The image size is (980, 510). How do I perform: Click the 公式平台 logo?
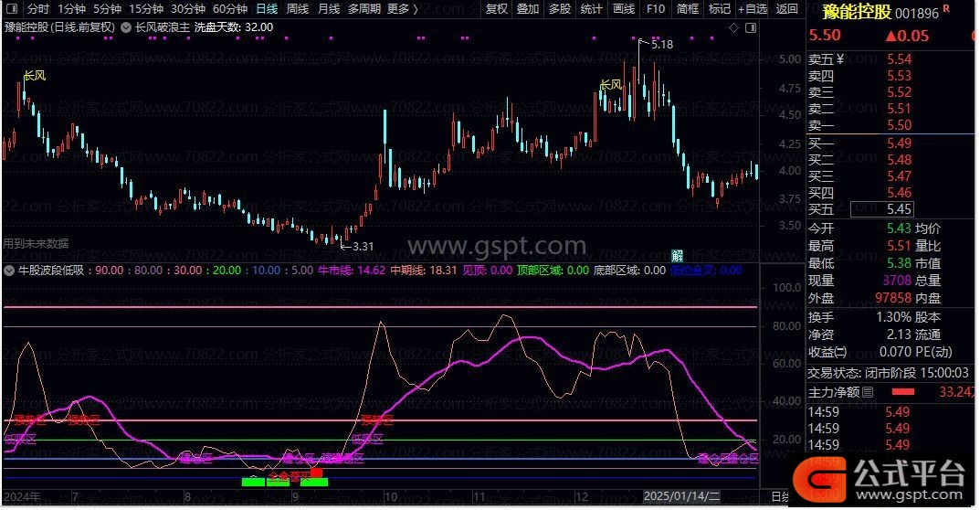pyautogui.click(x=882, y=475)
